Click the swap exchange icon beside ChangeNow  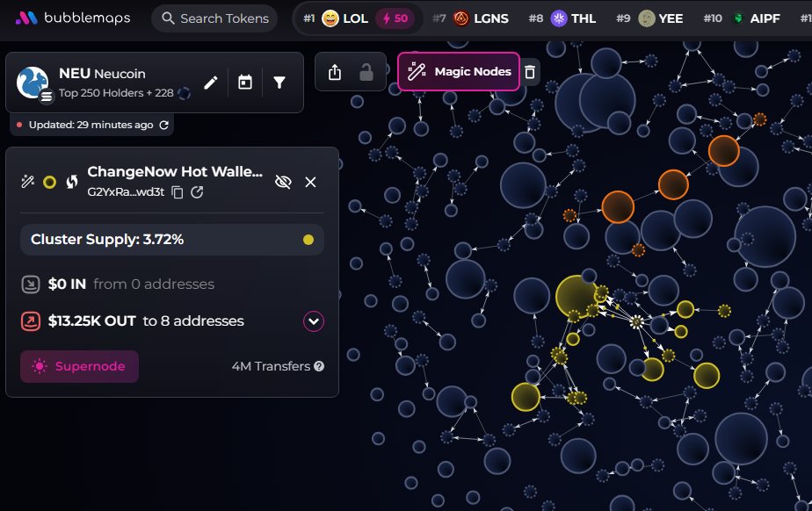tap(72, 182)
